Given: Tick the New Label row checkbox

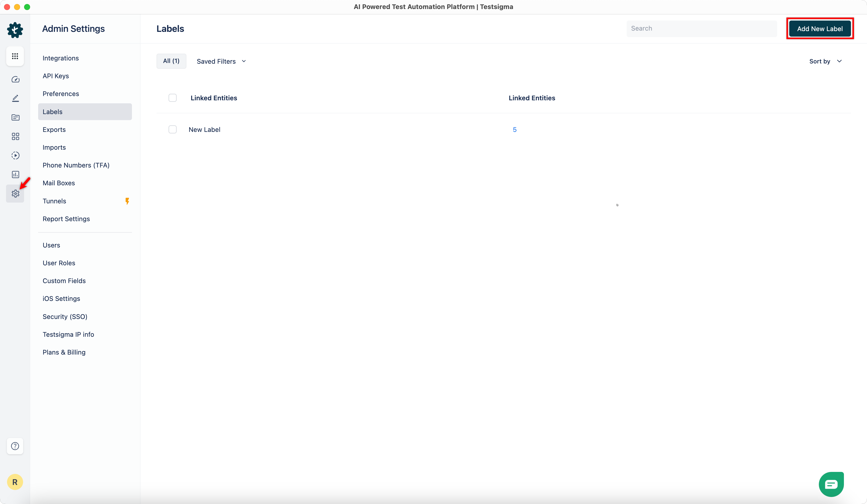Looking at the screenshot, I should (x=172, y=130).
